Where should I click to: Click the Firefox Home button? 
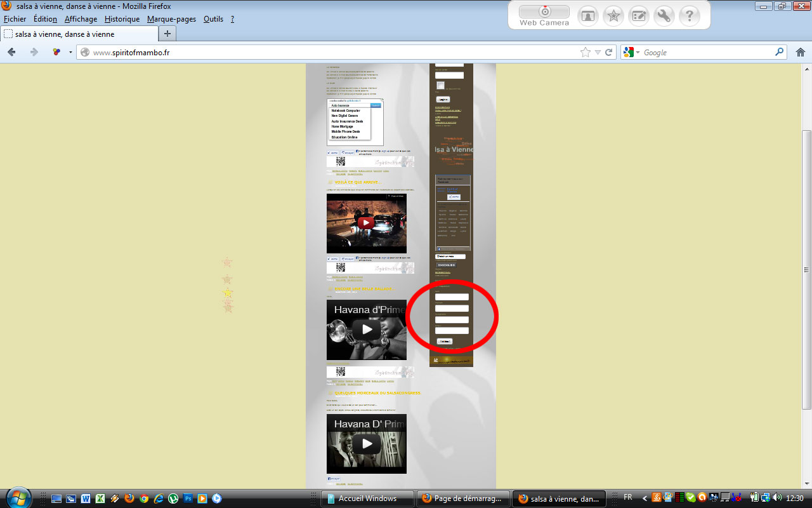(800, 52)
